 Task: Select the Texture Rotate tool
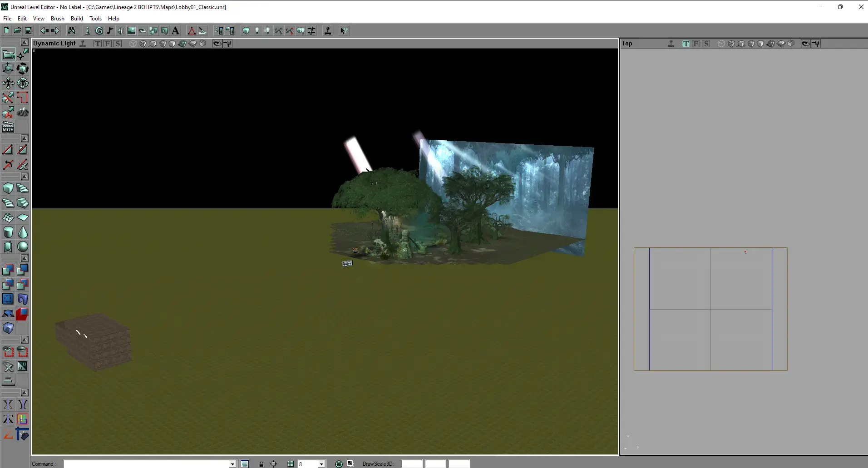point(23,83)
